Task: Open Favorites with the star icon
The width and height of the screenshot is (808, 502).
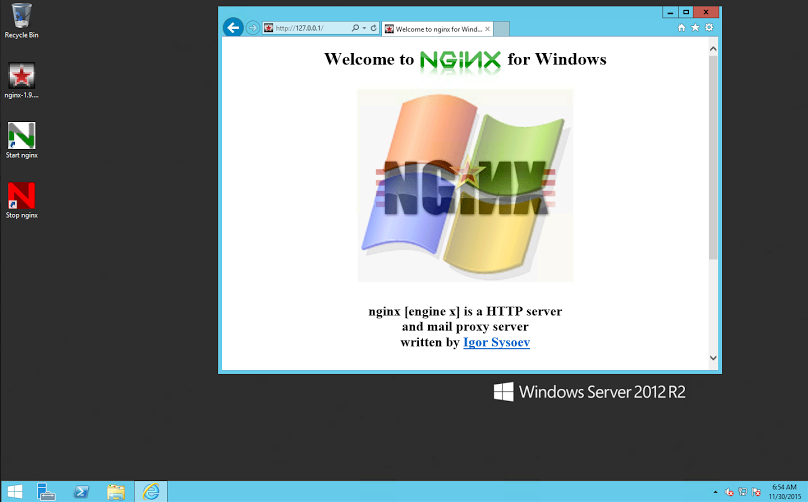Action: click(x=695, y=27)
